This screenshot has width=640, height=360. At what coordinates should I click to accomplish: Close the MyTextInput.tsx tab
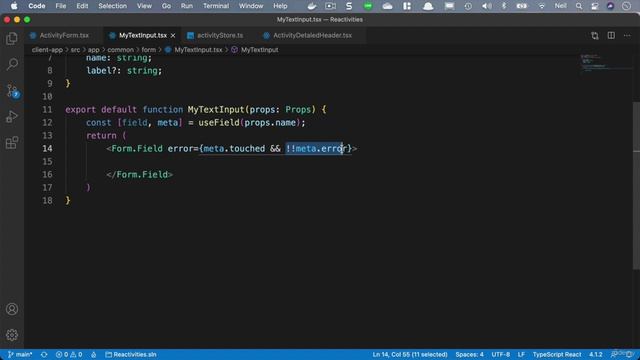tap(173, 36)
